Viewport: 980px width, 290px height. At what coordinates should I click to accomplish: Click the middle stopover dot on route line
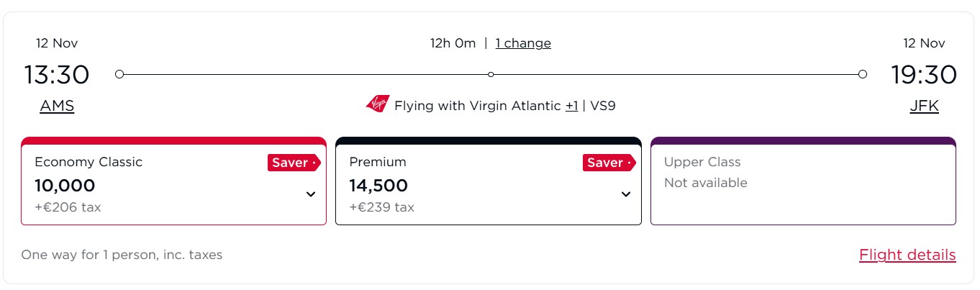[x=491, y=74]
